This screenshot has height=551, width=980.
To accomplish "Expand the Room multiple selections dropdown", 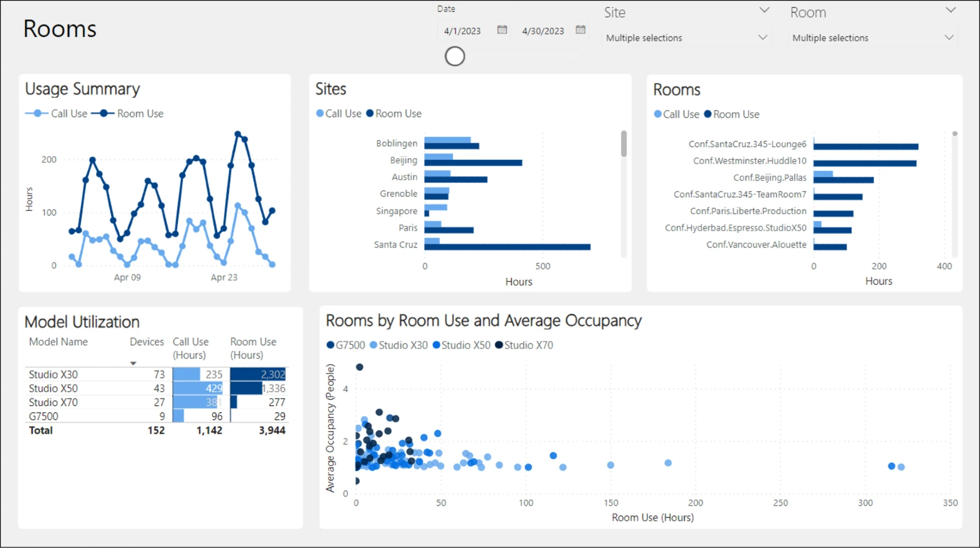I will [949, 38].
